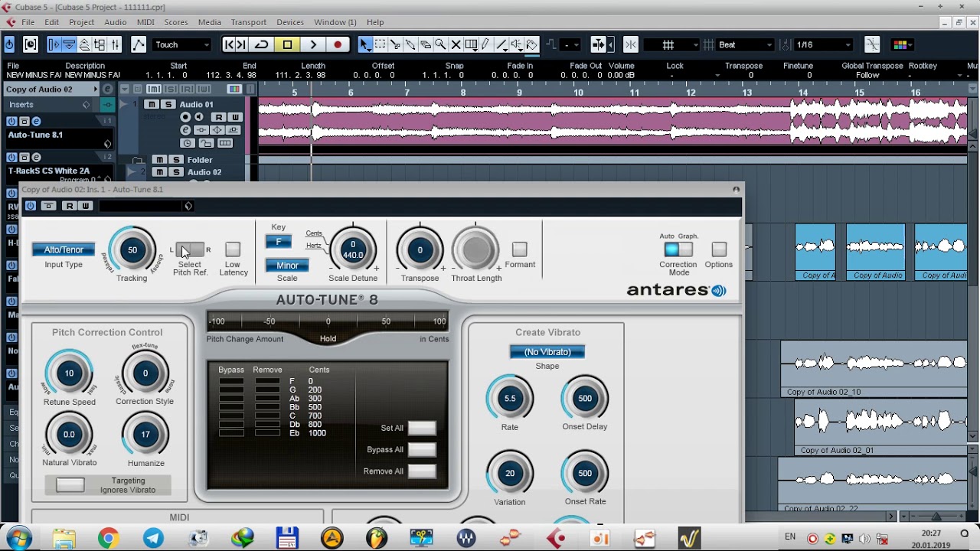The image size is (980, 551).
Task: Open the Key F selector
Action: pos(279,242)
